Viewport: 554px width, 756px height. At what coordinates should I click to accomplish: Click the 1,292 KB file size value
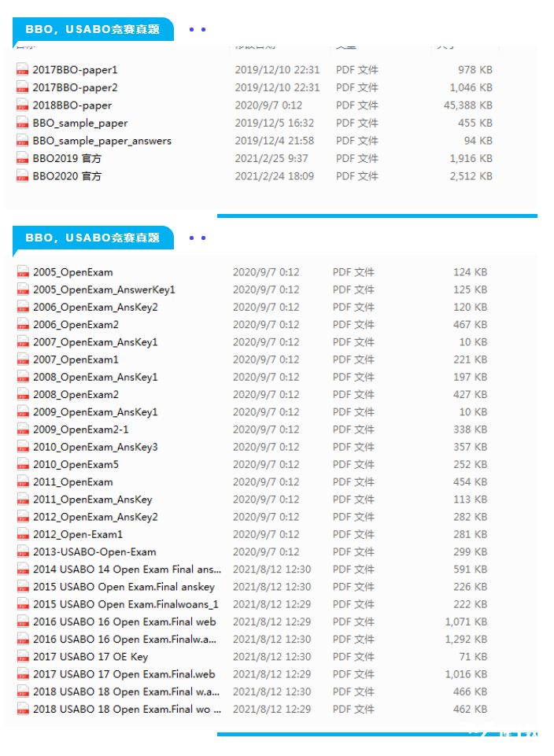pos(466,640)
